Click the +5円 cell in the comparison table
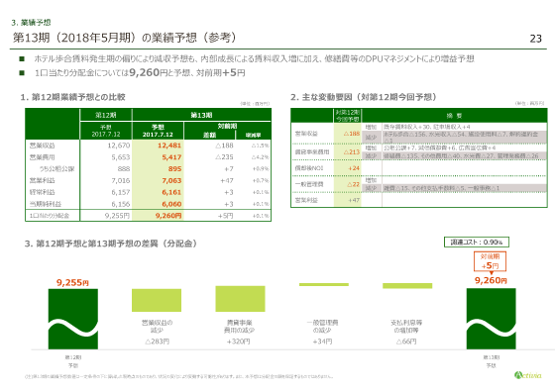This screenshot has width=555, height=392. (226, 216)
